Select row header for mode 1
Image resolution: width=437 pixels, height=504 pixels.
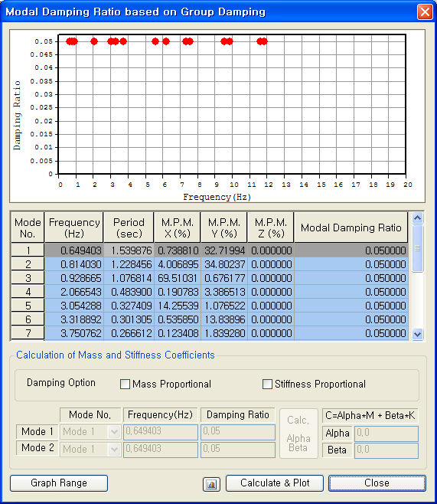28,250
